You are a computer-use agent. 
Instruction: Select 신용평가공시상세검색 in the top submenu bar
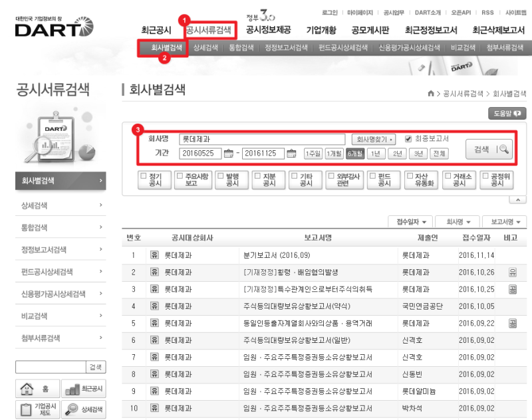tap(409, 47)
